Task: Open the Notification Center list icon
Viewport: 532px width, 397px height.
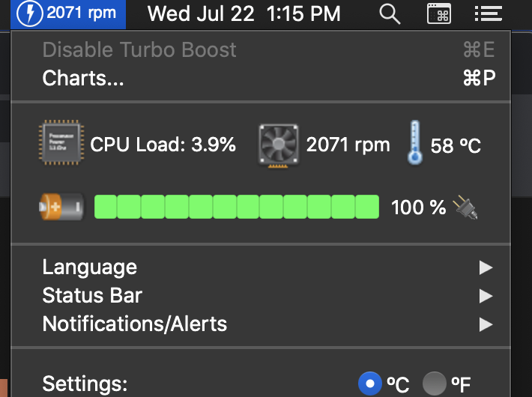Action: coord(488,13)
